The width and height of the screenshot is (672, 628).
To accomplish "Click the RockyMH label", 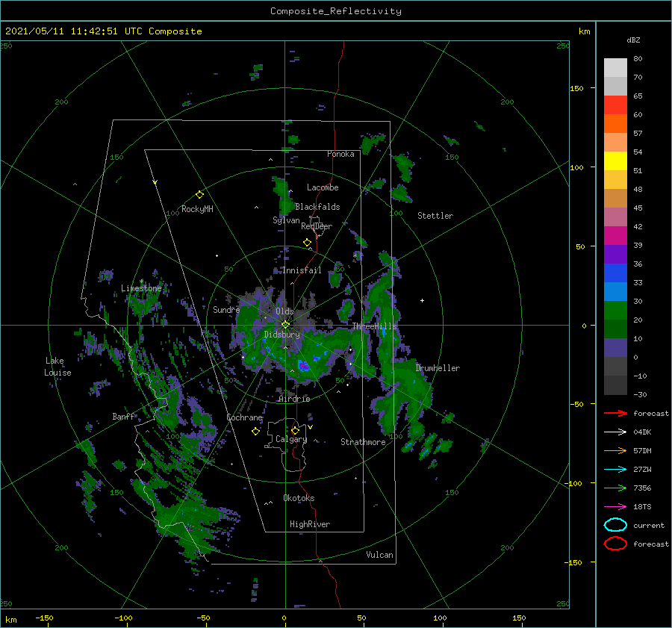I will click(197, 209).
